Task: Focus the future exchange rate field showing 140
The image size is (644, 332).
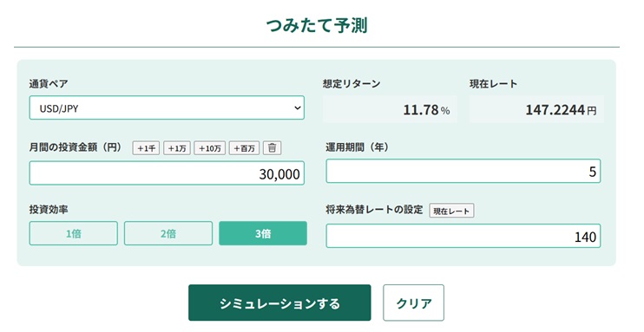Action: click(463, 236)
